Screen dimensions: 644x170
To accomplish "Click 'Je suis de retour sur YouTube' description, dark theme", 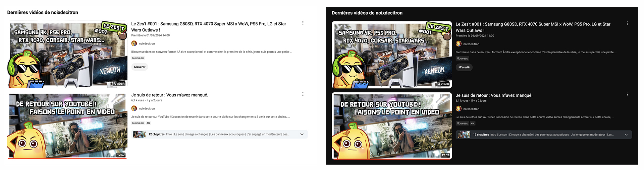I will click(x=535, y=117).
